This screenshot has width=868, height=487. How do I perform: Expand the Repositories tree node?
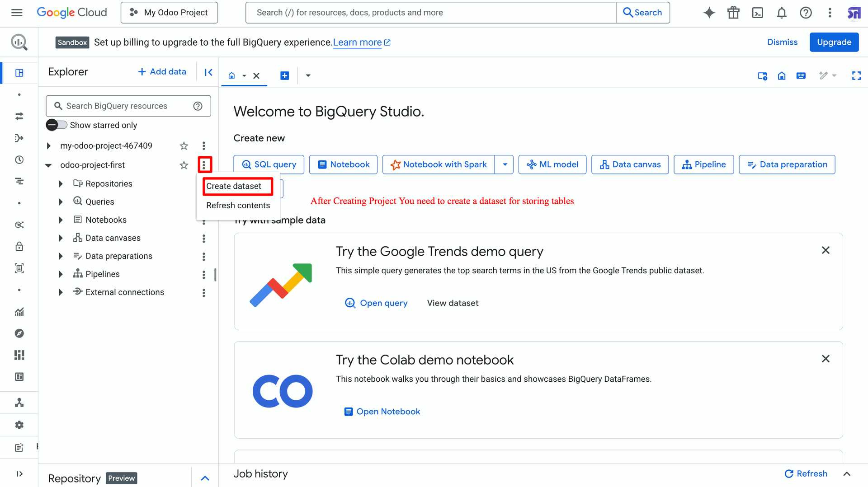coord(61,184)
